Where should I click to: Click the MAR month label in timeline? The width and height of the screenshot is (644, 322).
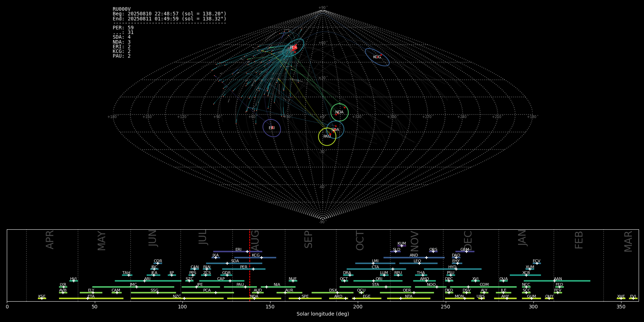628,241
